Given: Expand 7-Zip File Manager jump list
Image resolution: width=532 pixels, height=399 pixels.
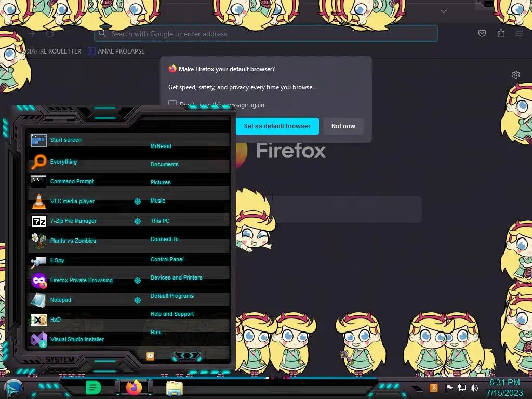Looking at the screenshot, I should coord(137,221).
